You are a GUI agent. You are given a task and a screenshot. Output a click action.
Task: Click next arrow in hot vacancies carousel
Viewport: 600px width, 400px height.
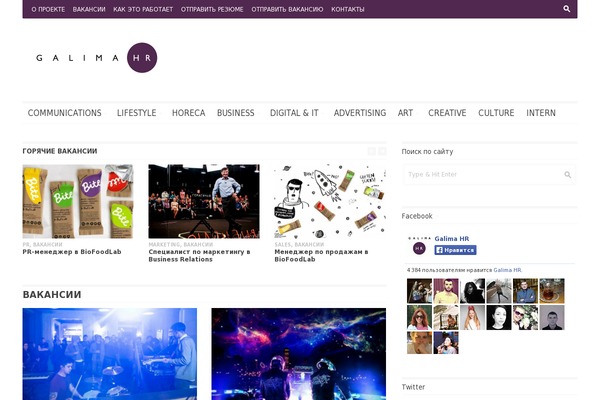click(382, 151)
